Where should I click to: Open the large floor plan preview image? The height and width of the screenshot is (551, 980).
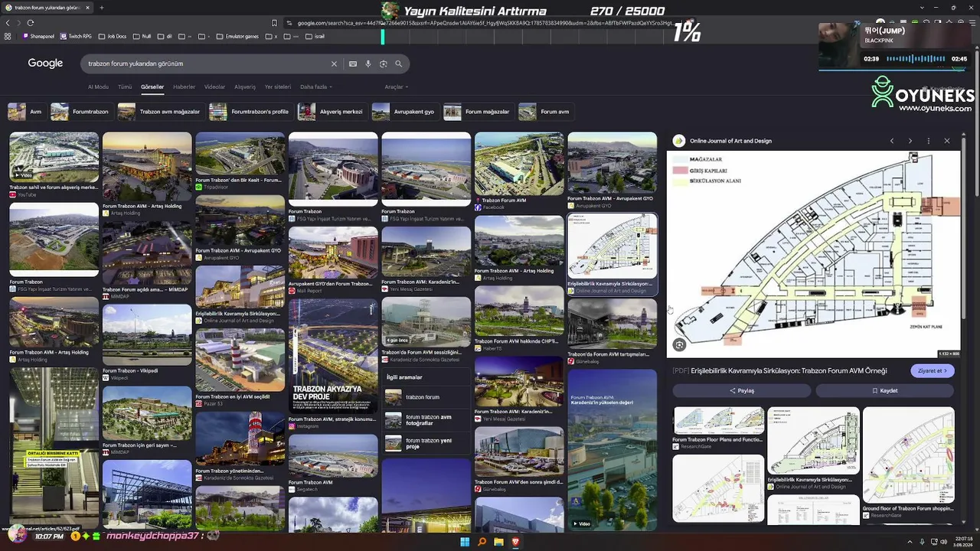pos(813,254)
